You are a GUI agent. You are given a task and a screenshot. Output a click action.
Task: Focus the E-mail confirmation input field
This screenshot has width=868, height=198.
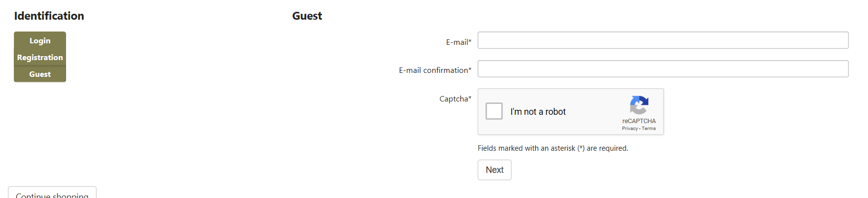(662, 69)
